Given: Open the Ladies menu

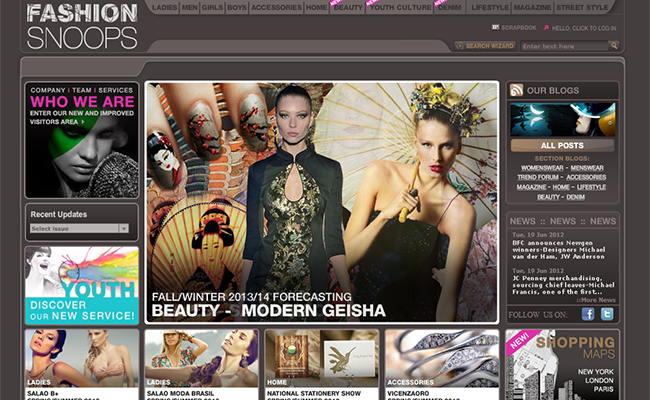Looking at the screenshot, I should 165,7.
